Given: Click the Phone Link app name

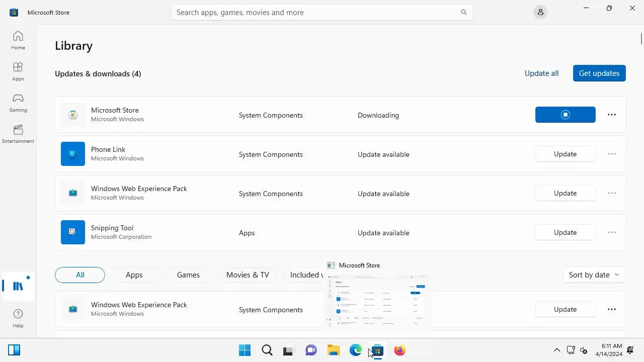Looking at the screenshot, I should click(x=108, y=149).
